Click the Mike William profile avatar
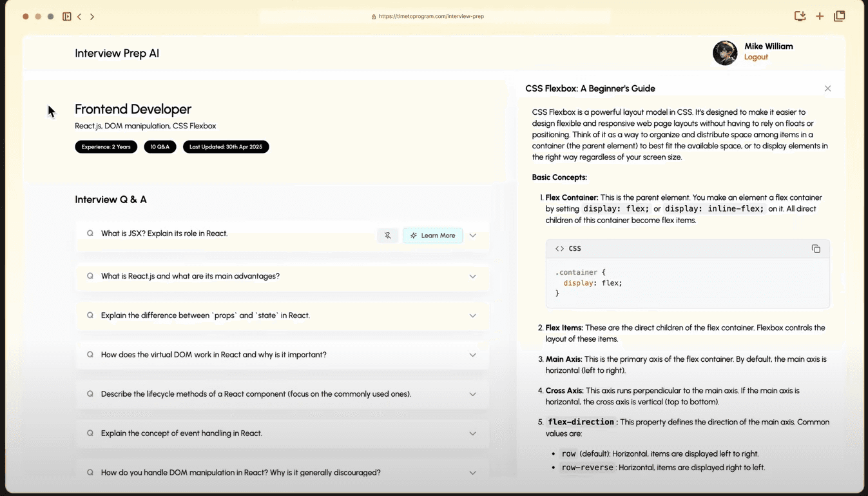The width and height of the screenshot is (868, 496). [x=725, y=53]
